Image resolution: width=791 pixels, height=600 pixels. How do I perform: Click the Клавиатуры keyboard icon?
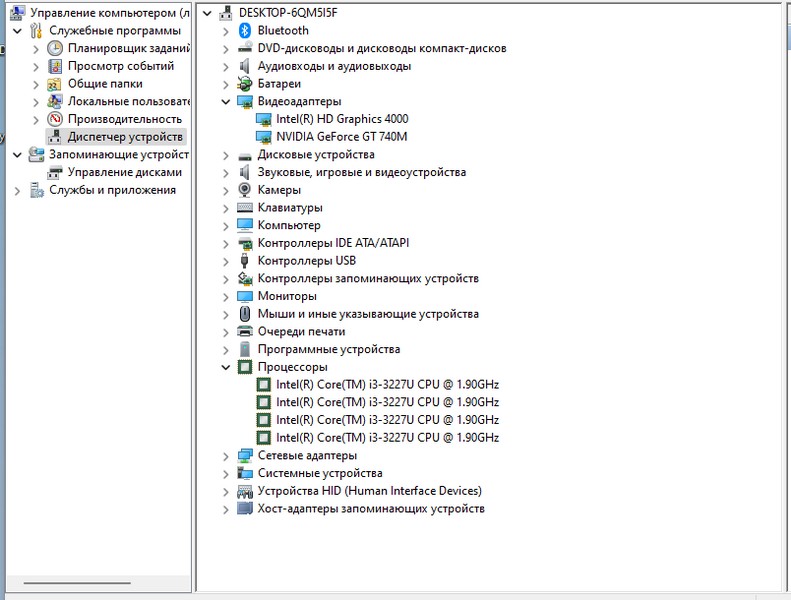[245, 208]
